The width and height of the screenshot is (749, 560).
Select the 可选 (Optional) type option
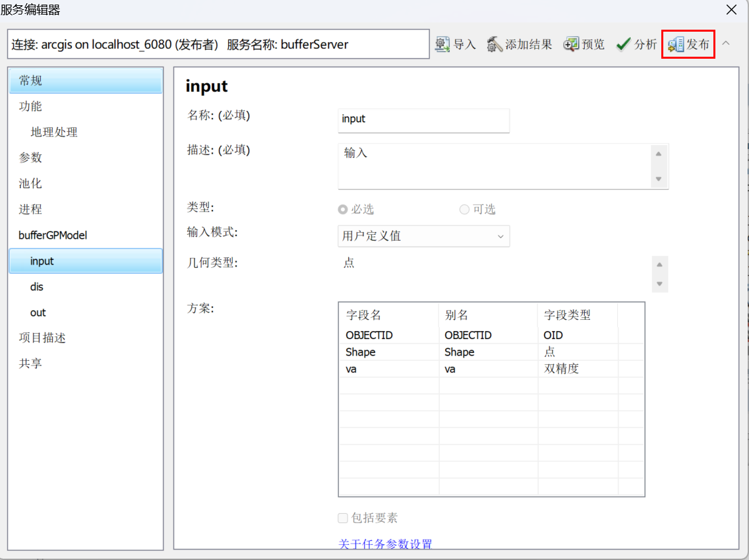[x=464, y=209]
